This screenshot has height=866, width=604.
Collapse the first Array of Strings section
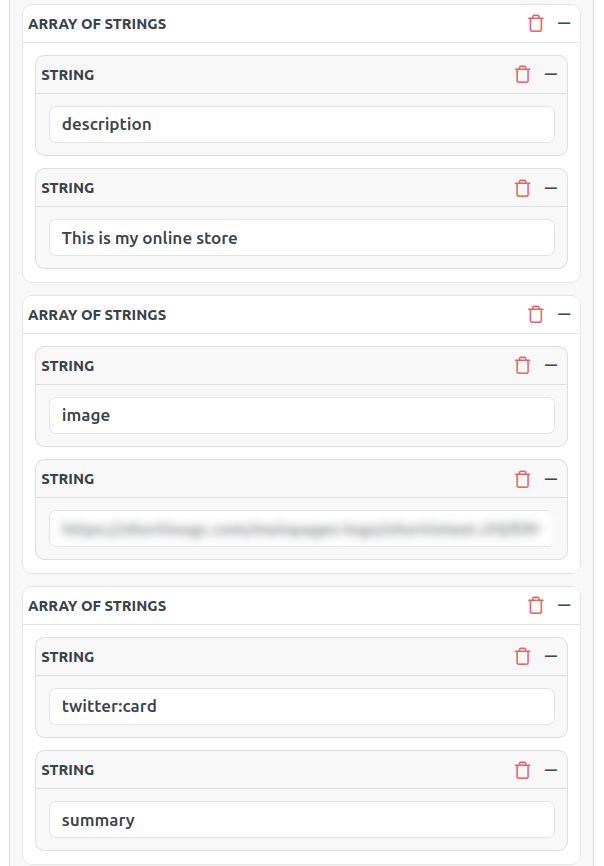coord(564,24)
